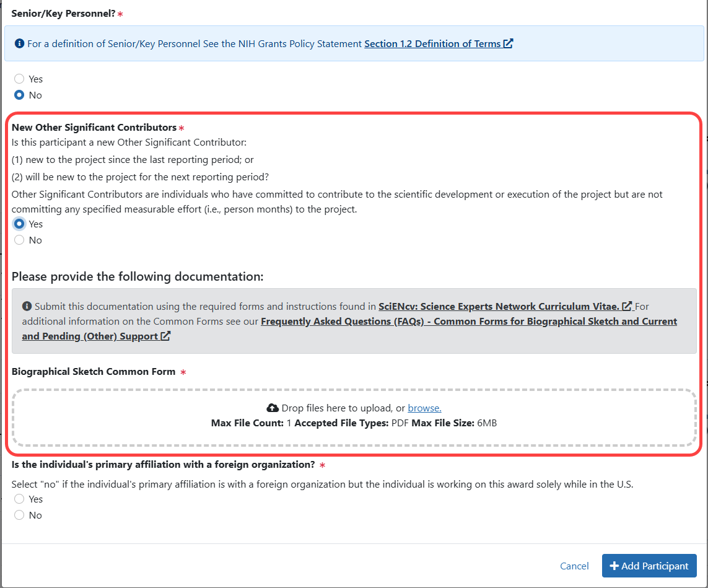Screen dimensions: 708x588
Task: Open Section 1.2 Definition of Terms link
Action: coord(434,43)
